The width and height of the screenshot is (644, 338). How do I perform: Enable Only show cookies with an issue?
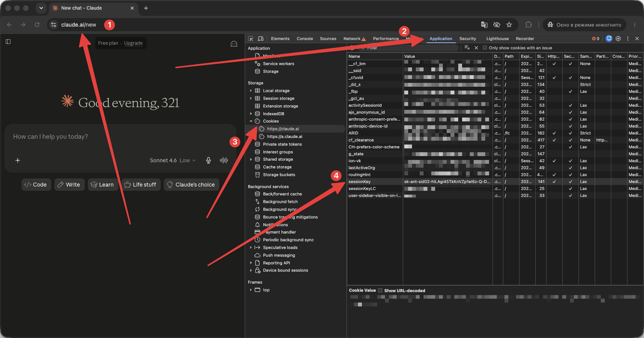[x=485, y=48]
